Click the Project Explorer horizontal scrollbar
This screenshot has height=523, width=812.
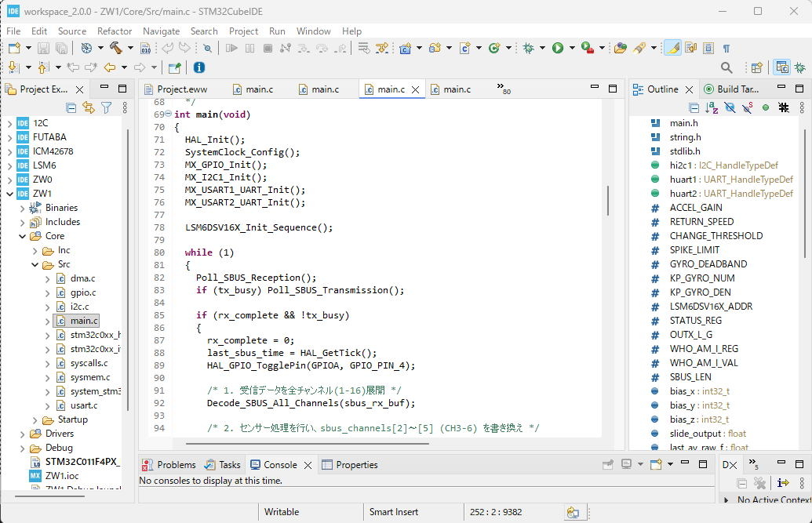[x=49, y=496]
